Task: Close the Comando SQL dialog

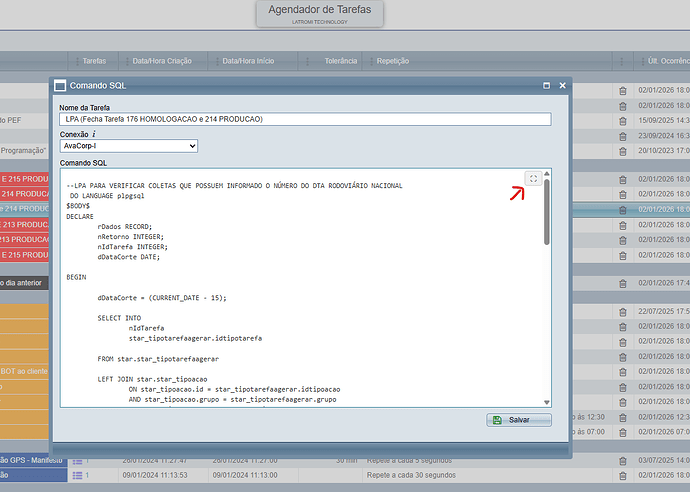Action: pyautogui.click(x=561, y=87)
